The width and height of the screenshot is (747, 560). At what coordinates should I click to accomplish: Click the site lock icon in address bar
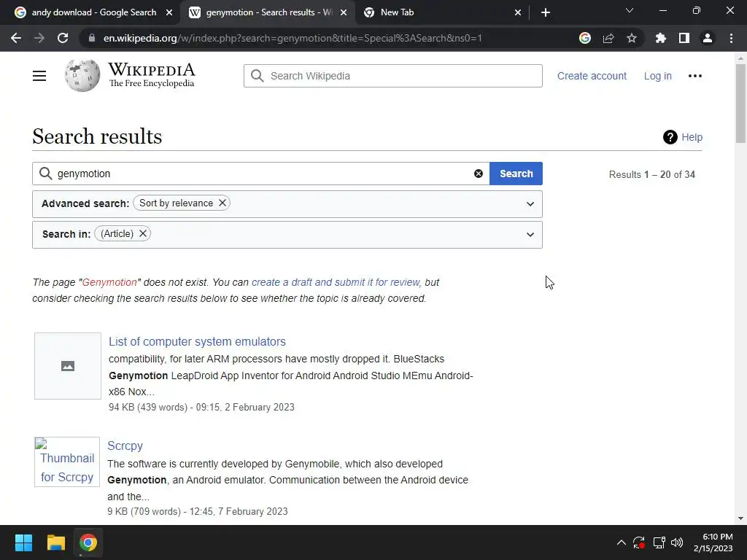click(91, 38)
